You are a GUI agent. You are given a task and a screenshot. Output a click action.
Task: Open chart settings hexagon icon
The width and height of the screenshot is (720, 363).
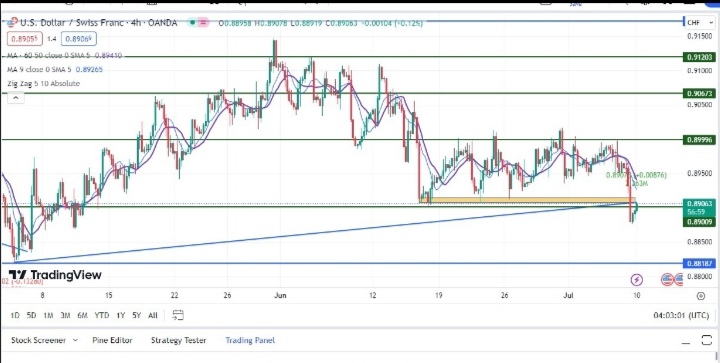pos(701,296)
